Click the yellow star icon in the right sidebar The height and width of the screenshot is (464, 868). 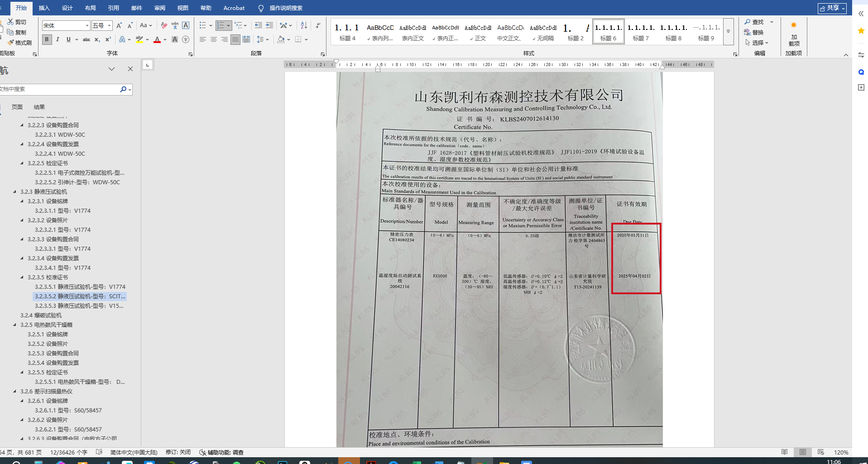pos(861,31)
